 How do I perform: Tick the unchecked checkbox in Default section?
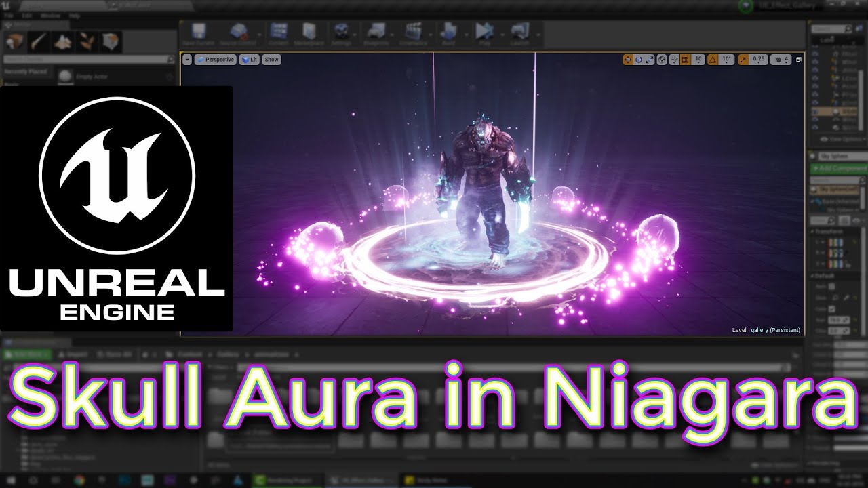point(833,287)
